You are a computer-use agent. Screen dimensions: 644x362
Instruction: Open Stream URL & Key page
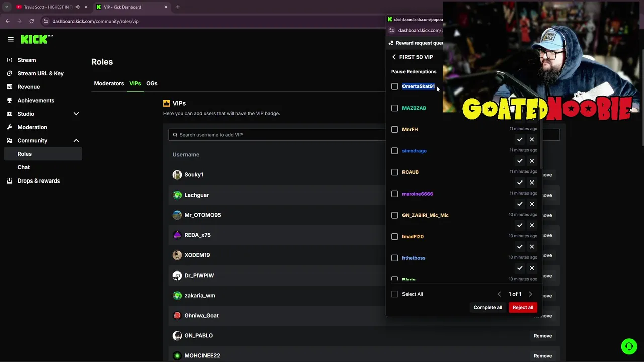point(40,73)
